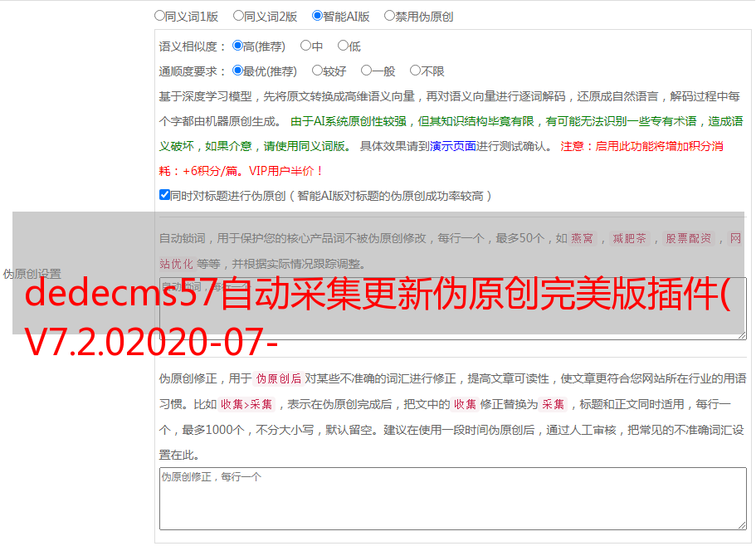Image resolution: width=756 pixels, height=546 pixels.
Task: Select the 同义词1版 radio option
Action: point(159,16)
